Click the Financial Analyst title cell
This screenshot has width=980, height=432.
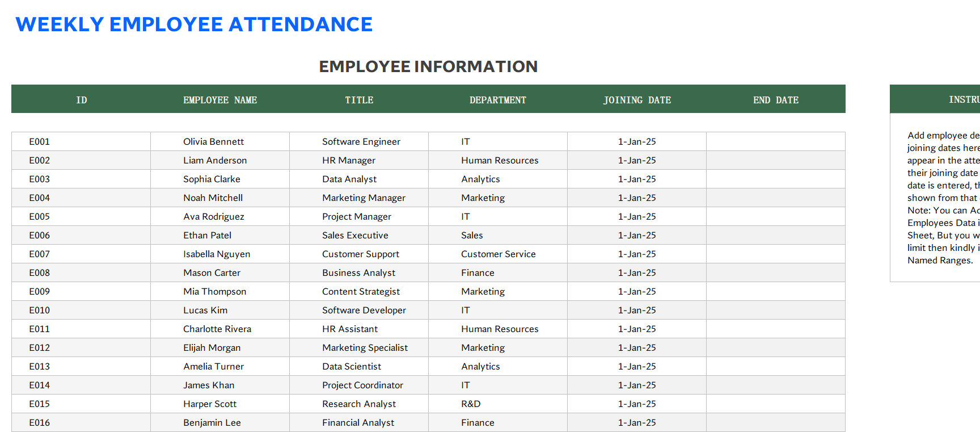[x=359, y=422]
